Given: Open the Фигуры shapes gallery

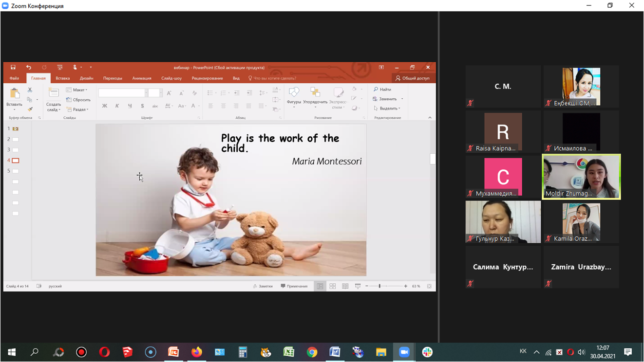Looking at the screenshot, I should pyautogui.click(x=294, y=96).
